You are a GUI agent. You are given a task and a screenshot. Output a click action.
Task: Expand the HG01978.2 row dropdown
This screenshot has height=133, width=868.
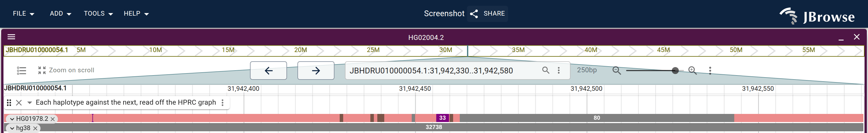click(12, 119)
